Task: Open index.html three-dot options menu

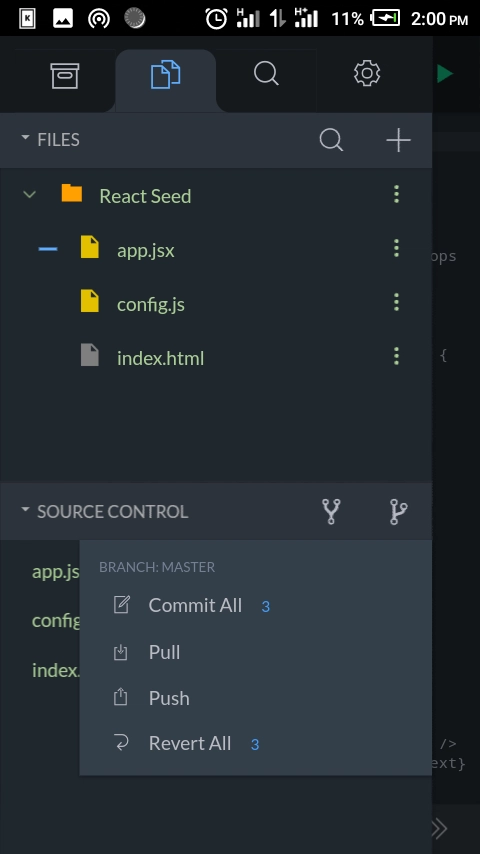Action: [396, 356]
